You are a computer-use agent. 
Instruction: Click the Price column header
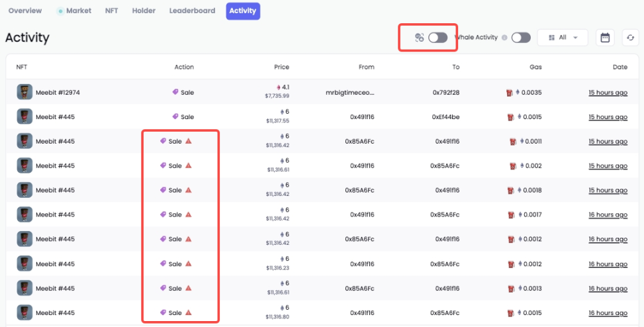pyautogui.click(x=281, y=67)
